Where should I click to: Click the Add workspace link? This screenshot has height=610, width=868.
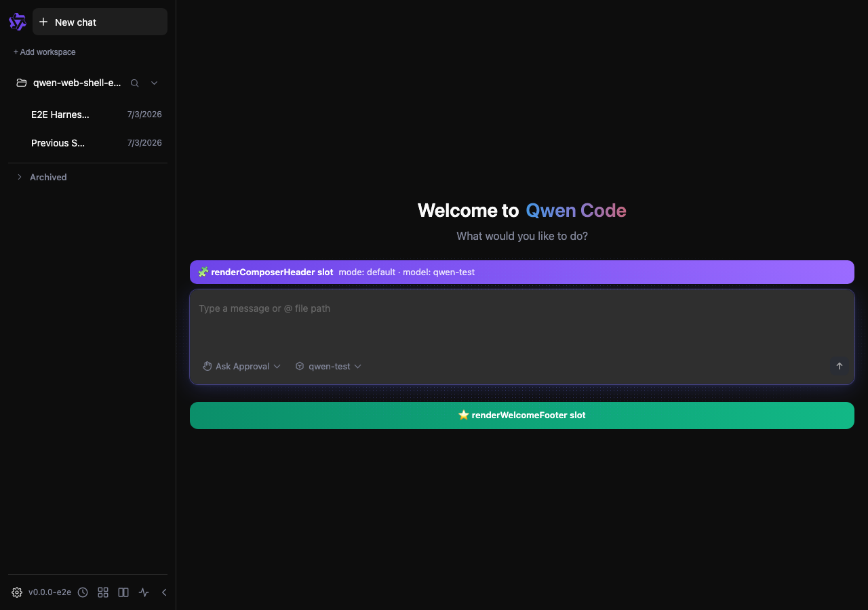[45, 52]
